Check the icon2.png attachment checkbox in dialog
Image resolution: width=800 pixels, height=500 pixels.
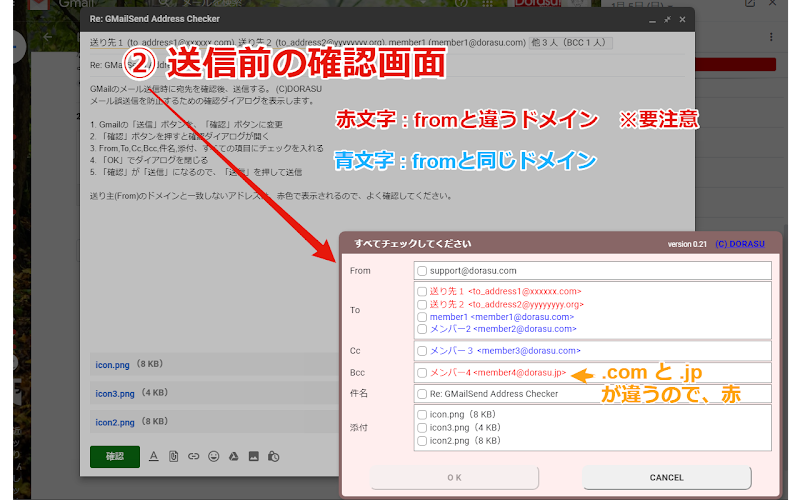422,441
